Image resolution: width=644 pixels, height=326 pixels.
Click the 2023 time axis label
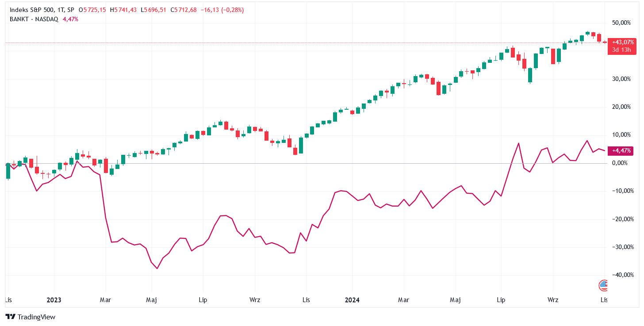54,300
